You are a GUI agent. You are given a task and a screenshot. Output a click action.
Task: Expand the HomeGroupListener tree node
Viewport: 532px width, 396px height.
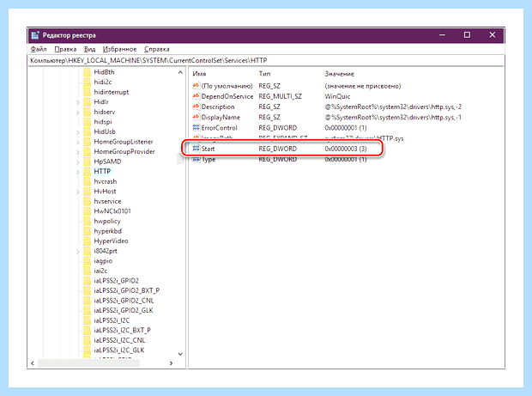(78, 142)
